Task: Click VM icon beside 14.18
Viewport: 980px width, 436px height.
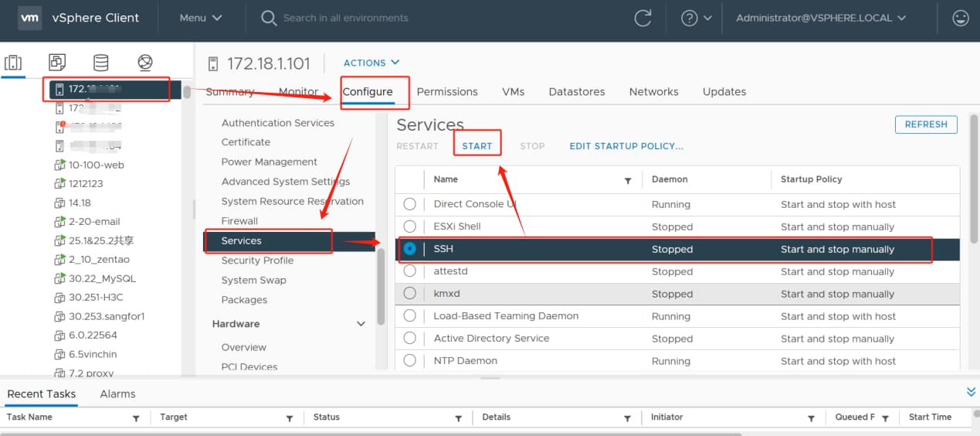Action: point(59,203)
